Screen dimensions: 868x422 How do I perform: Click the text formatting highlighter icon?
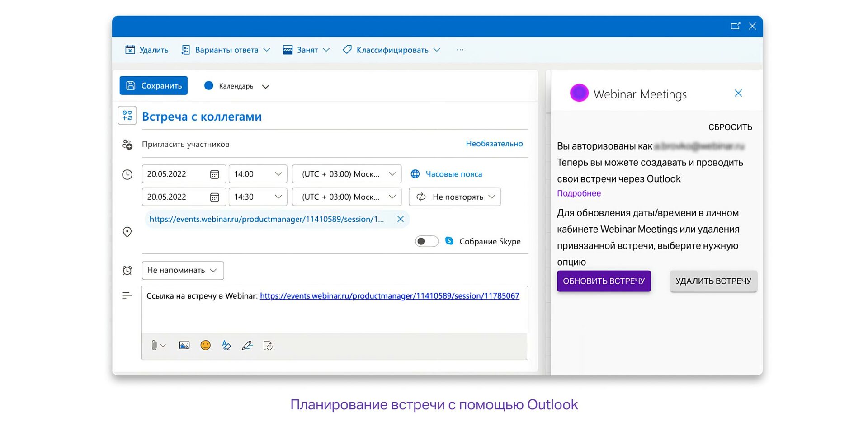[x=226, y=346]
